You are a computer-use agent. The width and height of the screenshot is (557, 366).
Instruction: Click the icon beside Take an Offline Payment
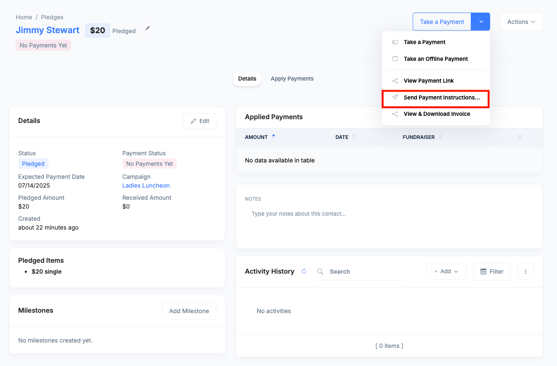pyautogui.click(x=395, y=59)
